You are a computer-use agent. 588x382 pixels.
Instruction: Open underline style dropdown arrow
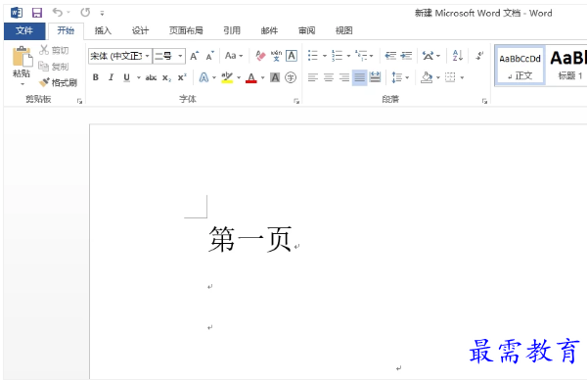[138, 77]
